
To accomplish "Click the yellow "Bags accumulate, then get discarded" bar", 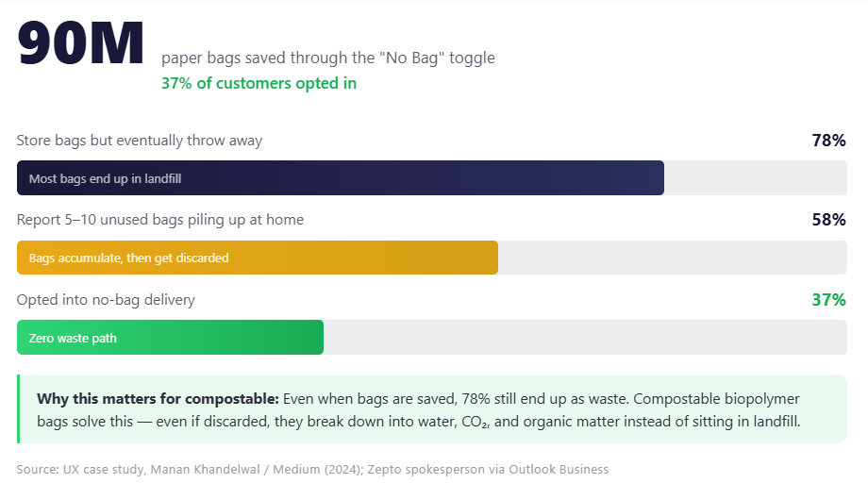I will (257, 258).
